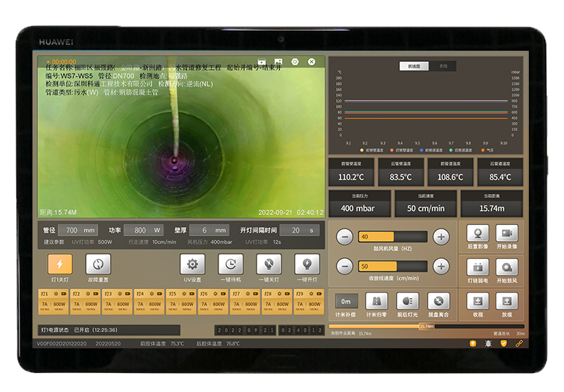
Task: Select the 灯6 lamp status card
Action: 213,302
